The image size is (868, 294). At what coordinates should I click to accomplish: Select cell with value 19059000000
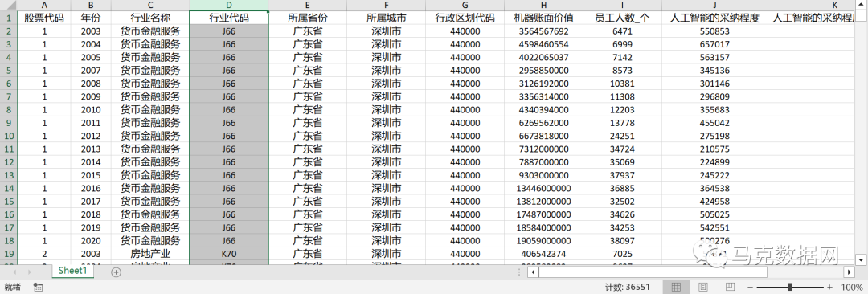click(x=543, y=240)
